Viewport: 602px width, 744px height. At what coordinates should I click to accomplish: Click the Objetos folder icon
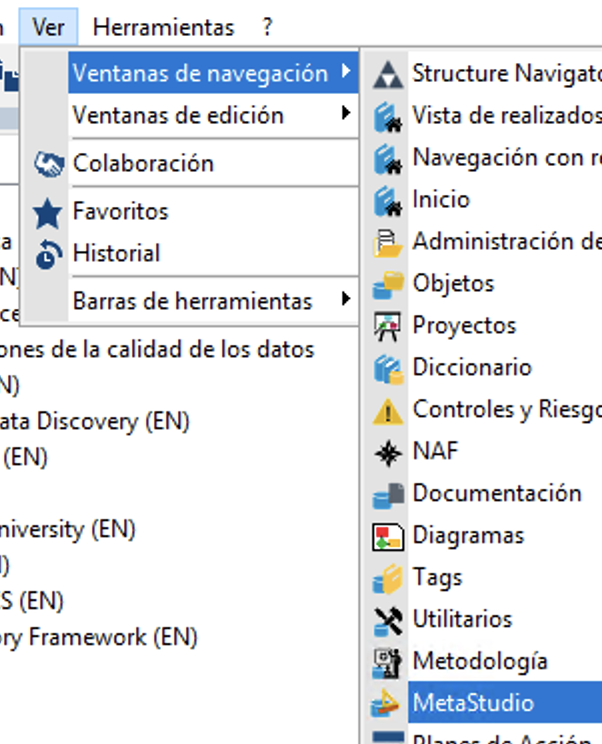[388, 285]
